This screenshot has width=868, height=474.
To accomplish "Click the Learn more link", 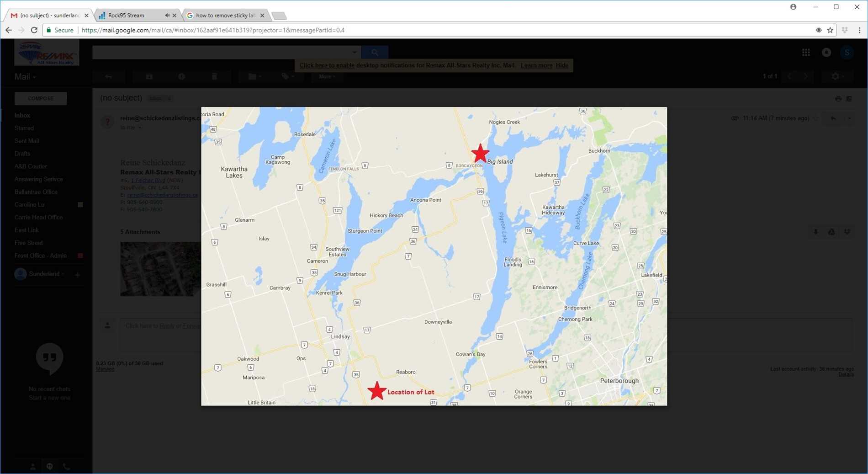I will click(x=536, y=65).
